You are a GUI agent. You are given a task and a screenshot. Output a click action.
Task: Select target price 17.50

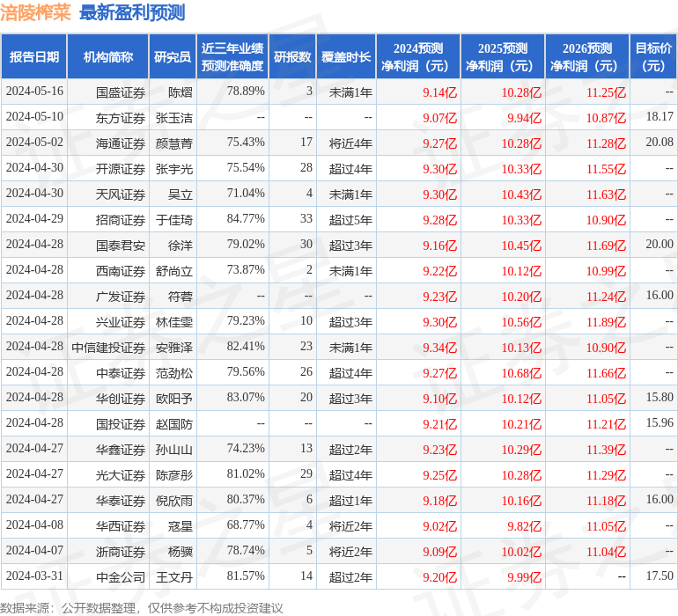pyautogui.click(x=660, y=576)
